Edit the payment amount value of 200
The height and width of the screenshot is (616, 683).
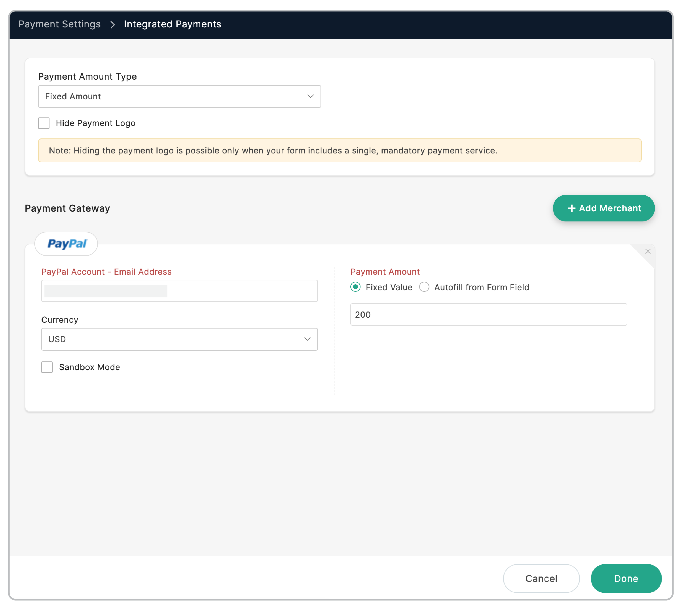tap(488, 314)
